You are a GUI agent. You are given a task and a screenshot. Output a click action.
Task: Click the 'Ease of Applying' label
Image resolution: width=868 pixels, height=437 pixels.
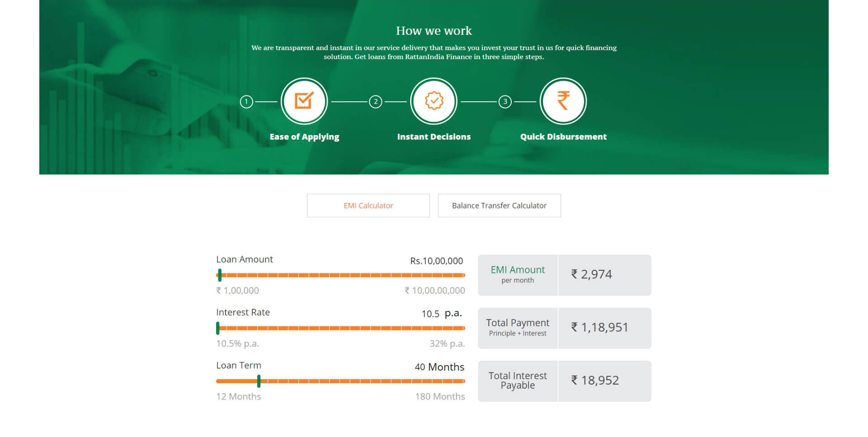click(x=304, y=137)
